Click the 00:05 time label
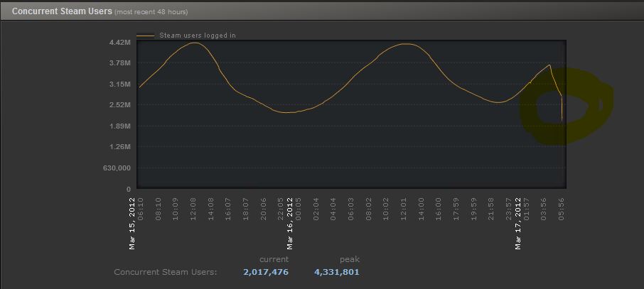 pos(298,209)
